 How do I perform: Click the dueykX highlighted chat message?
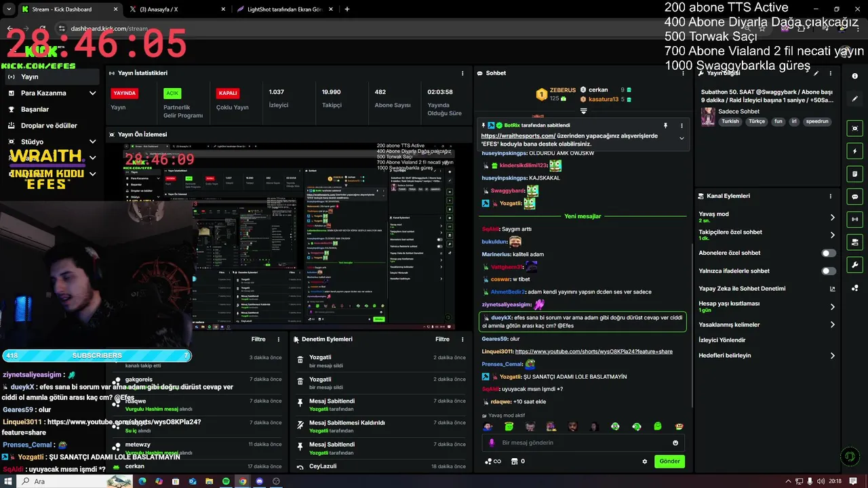point(583,321)
